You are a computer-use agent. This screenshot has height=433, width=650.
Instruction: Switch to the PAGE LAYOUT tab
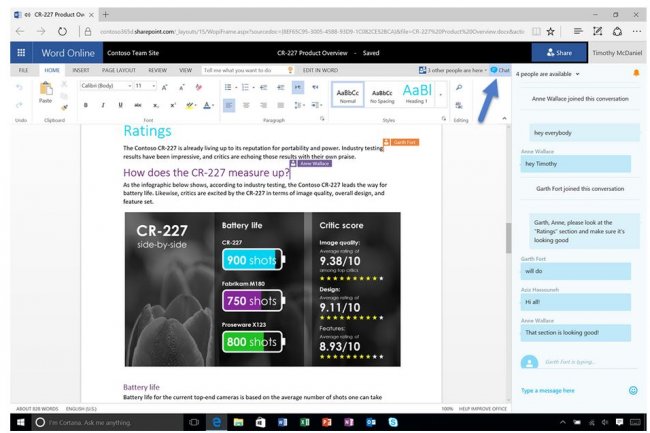point(119,70)
